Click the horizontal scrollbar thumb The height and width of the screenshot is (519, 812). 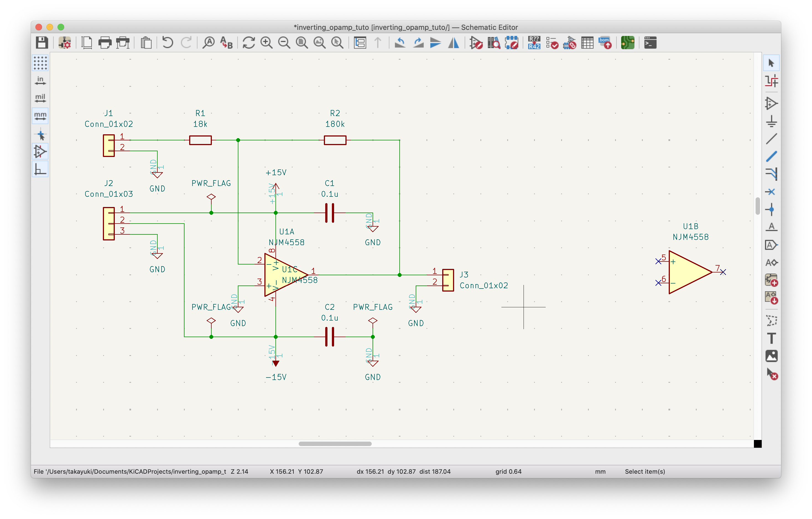(335, 444)
